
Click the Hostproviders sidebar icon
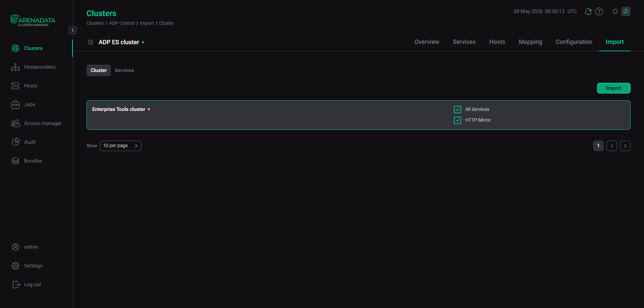15,67
